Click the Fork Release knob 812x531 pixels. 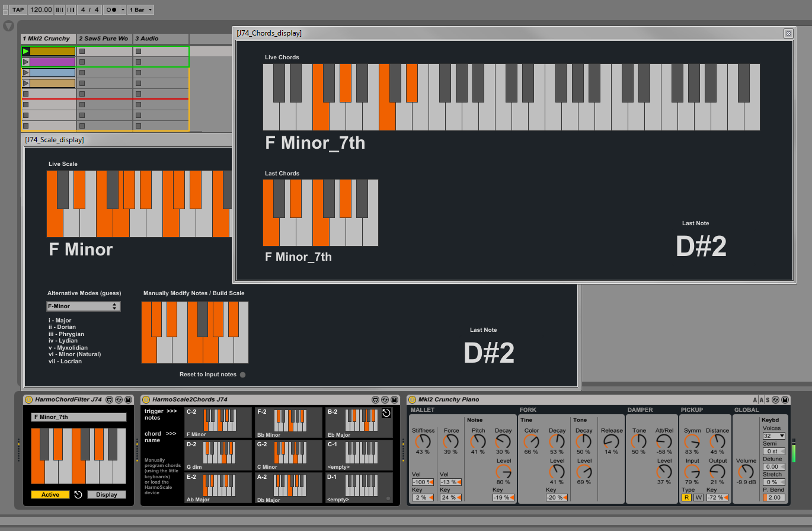point(612,442)
